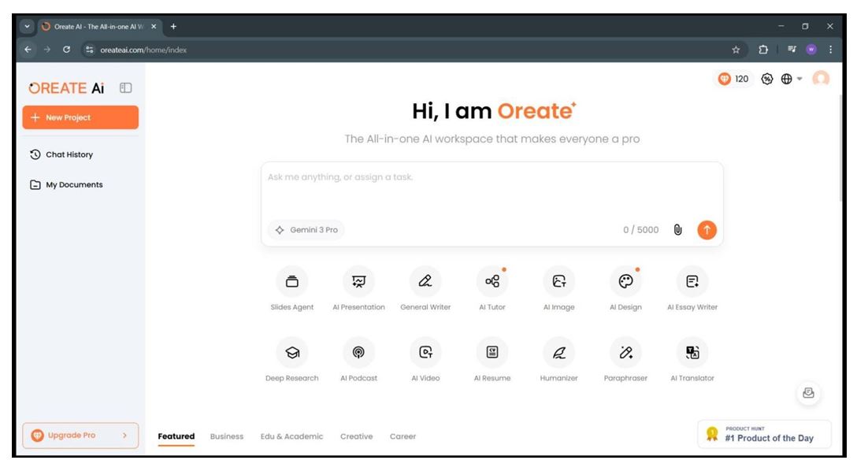868x460 pixels.
Task: Click the New Project button
Action: coord(80,117)
